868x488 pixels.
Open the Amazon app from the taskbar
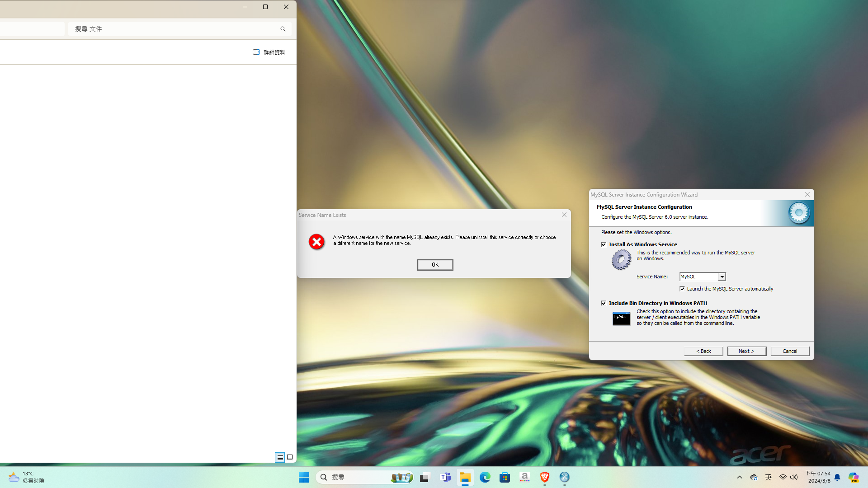pyautogui.click(x=525, y=477)
